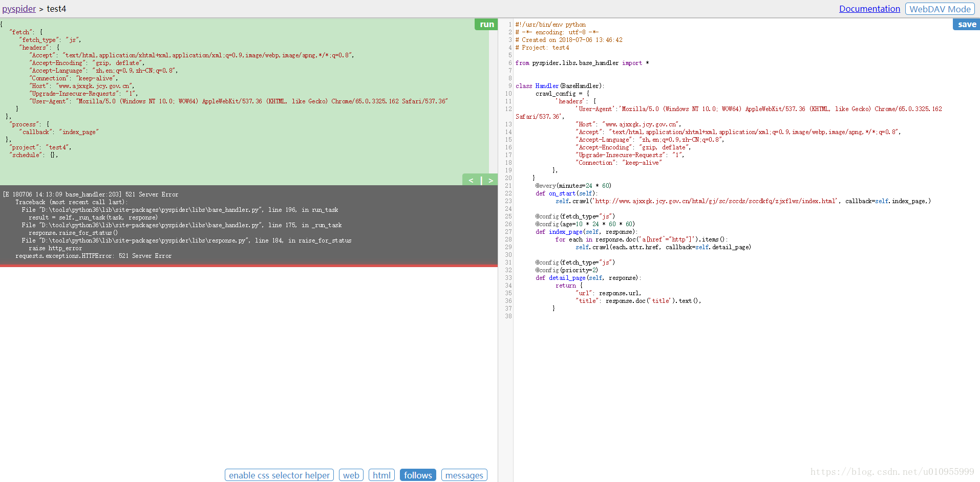Image resolution: width=980 pixels, height=482 pixels.
Task: Click line number 23 in the gutter
Action: 508,201
